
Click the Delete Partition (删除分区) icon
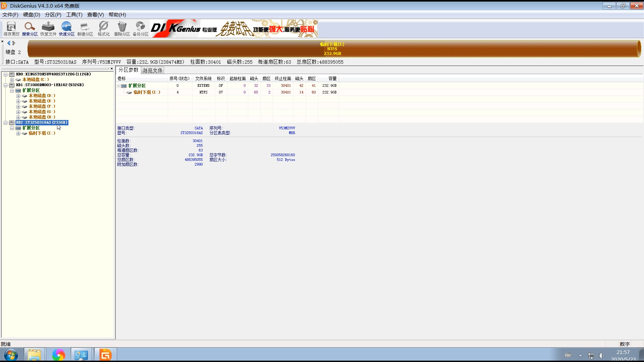pos(122,28)
